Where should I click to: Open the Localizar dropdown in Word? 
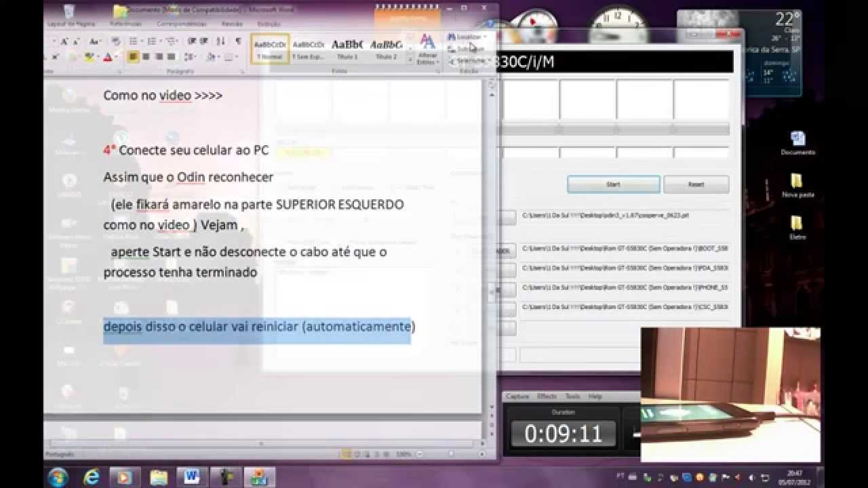tap(486, 37)
